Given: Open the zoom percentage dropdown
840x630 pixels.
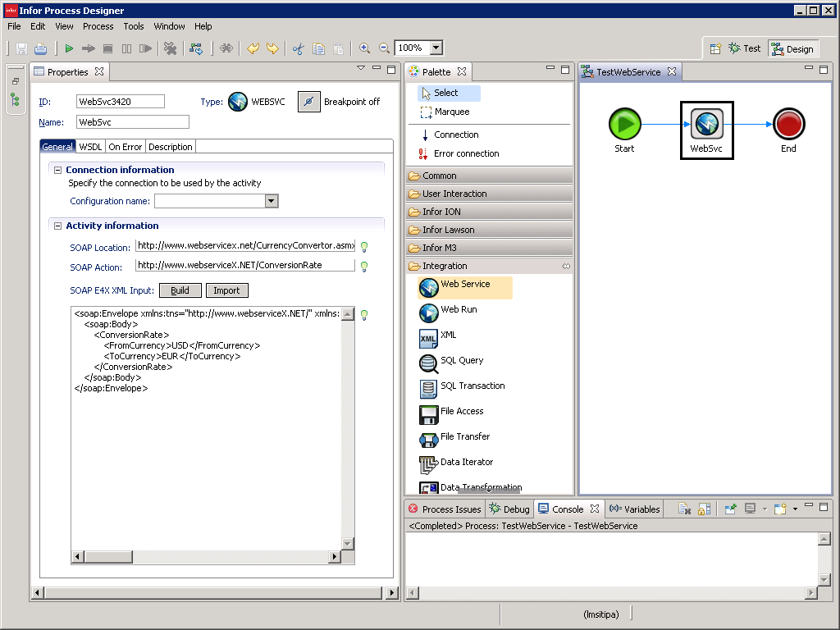Looking at the screenshot, I should pos(436,48).
